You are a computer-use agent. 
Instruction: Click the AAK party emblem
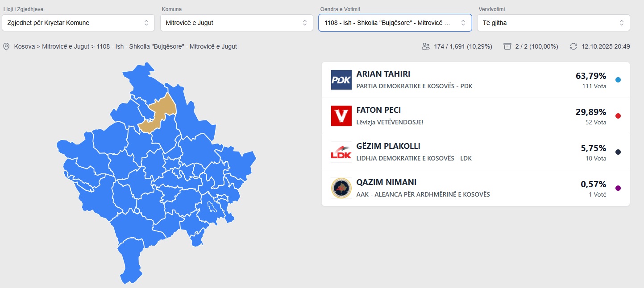[x=341, y=188]
